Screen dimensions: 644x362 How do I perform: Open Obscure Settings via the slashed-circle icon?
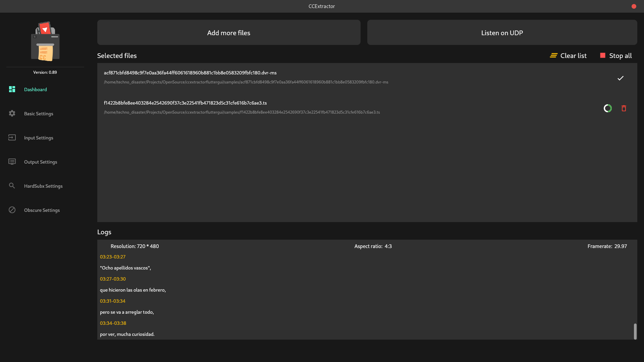tap(12, 210)
